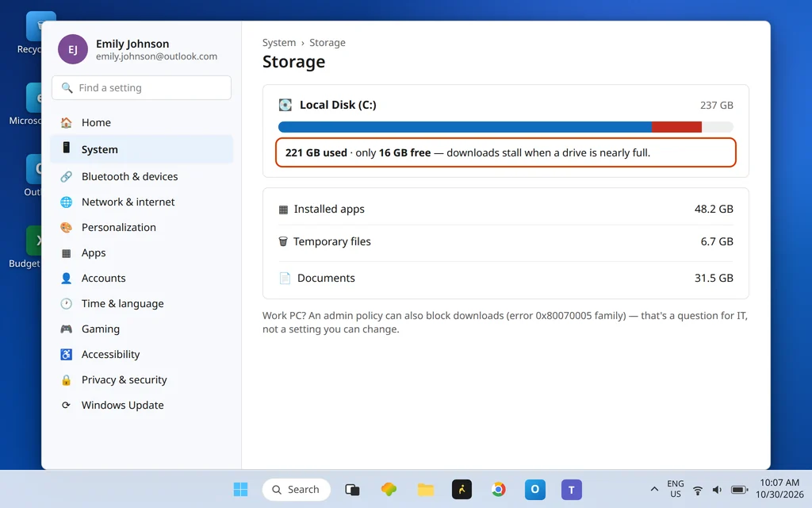Open the Temporary files storage row
Image resolution: width=812 pixels, height=508 pixels.
pos(506,241)
